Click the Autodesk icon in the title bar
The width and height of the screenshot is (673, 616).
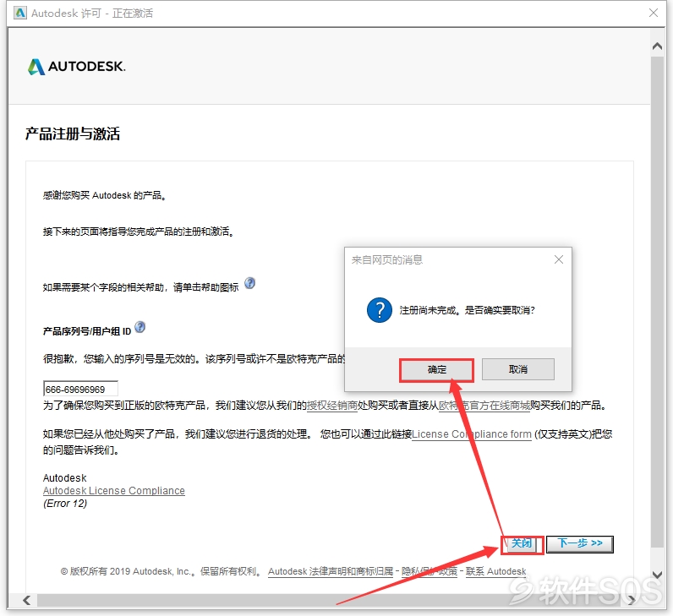19,13
